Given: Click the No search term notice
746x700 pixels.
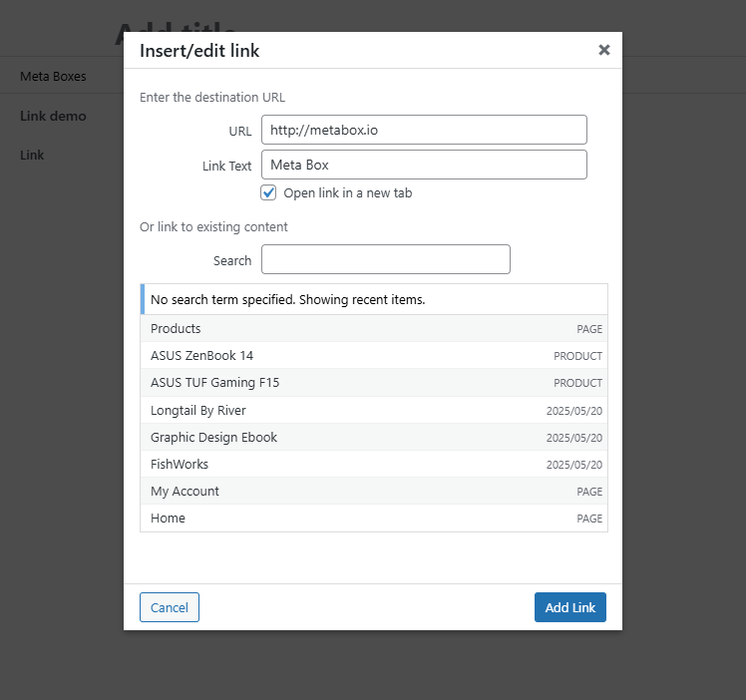Looking at the screenshot, I should point(287,299).
